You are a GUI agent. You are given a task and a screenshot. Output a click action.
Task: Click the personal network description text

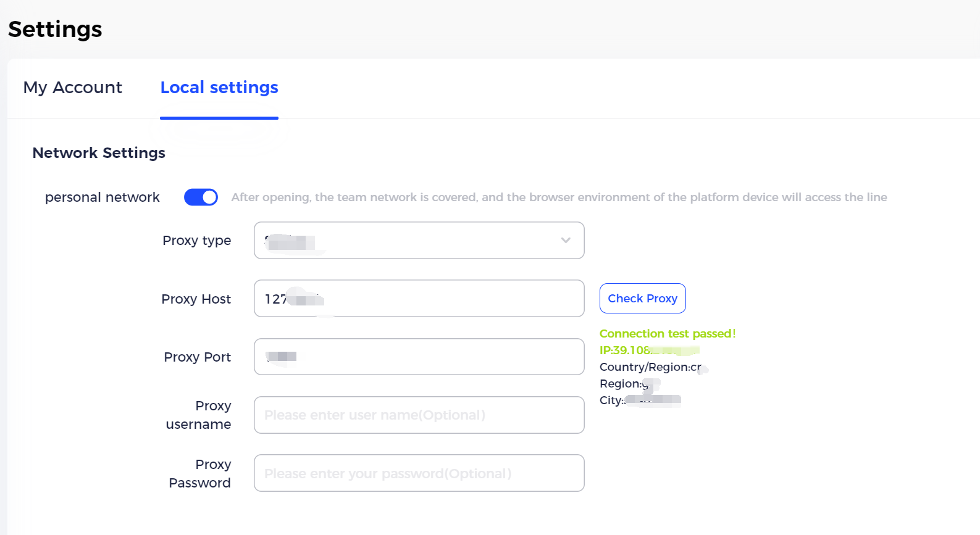559,197
